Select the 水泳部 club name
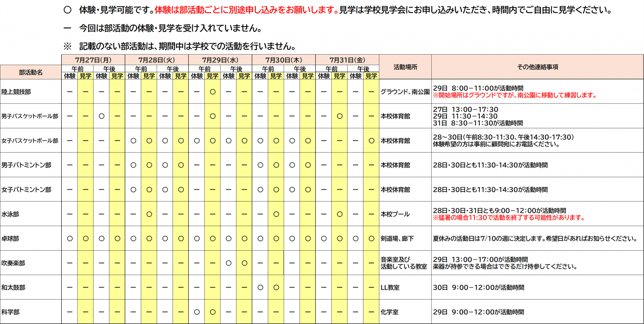 click(x=10, y=214)
